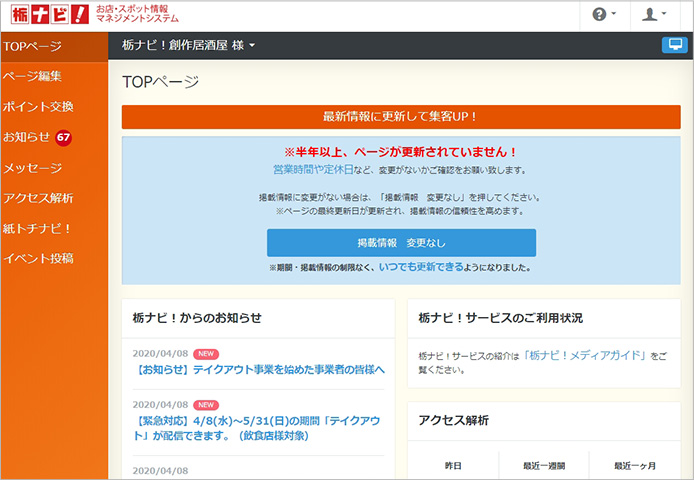Click the 栃ナビ!サービスのご利用状況 heading

point(501,318)
